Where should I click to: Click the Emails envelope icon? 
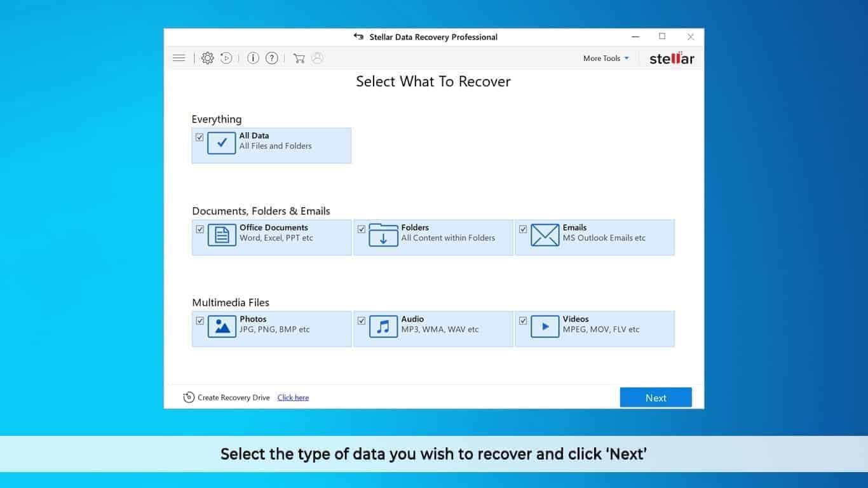tap(544, 234)
